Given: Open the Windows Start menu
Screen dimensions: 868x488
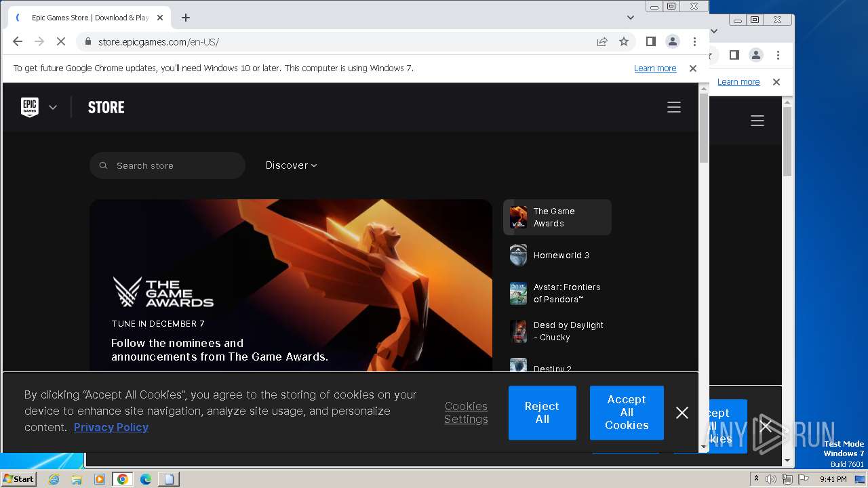Looking at the screenshot, I should [x=19, y=479].
